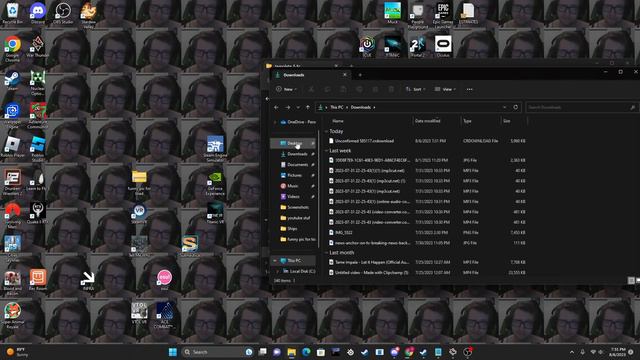This screenshot has width=640, height=360.
Task: Open the See more three-dots menu
Action: [469, 89]
